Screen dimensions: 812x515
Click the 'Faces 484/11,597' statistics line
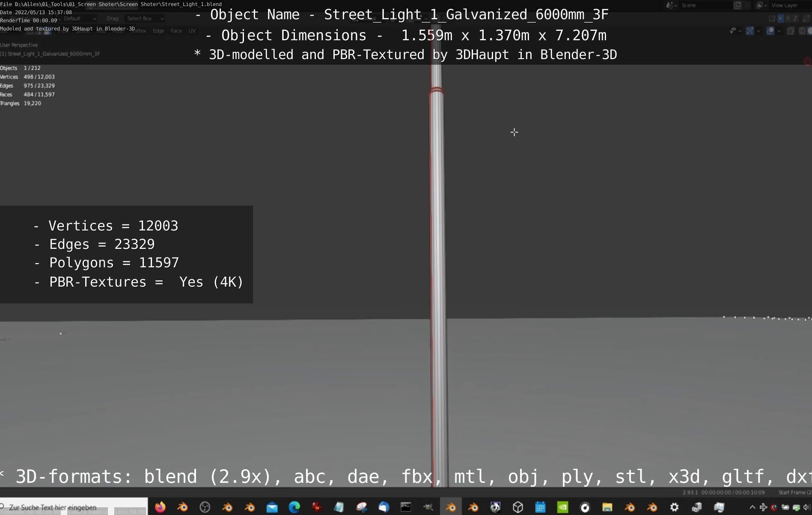click(27, 95)
